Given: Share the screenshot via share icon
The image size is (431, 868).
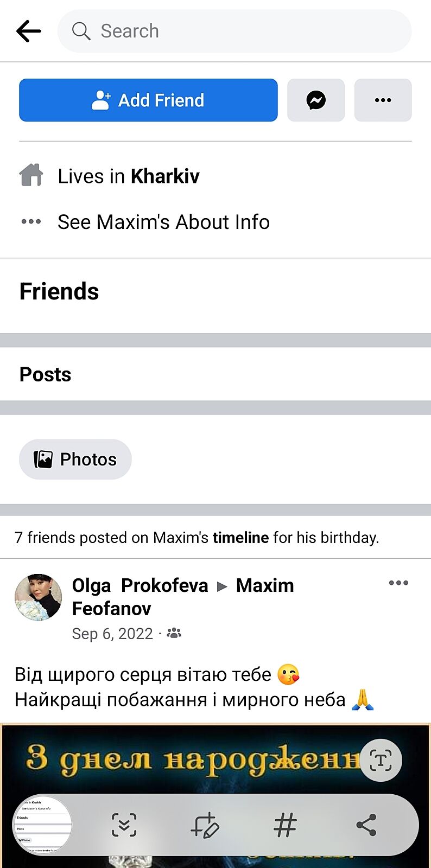Looking at the screenshot, I should pos(366,825).
